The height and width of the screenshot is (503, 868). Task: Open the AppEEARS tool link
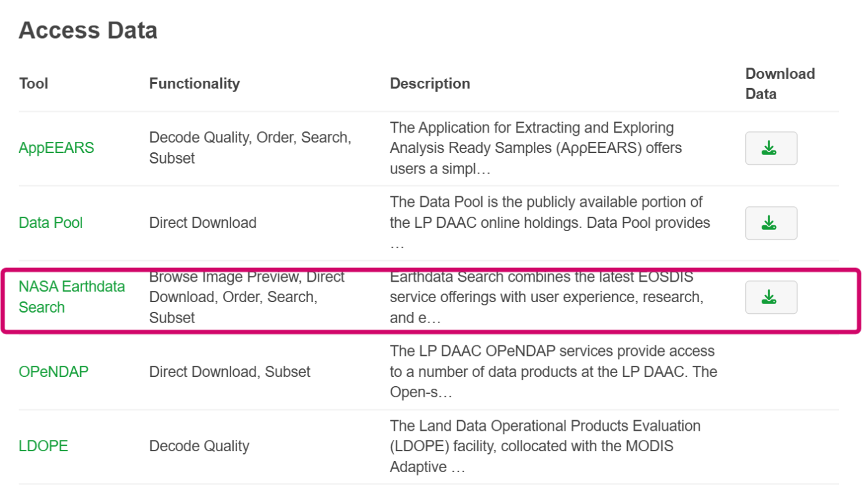pos(56,148)
